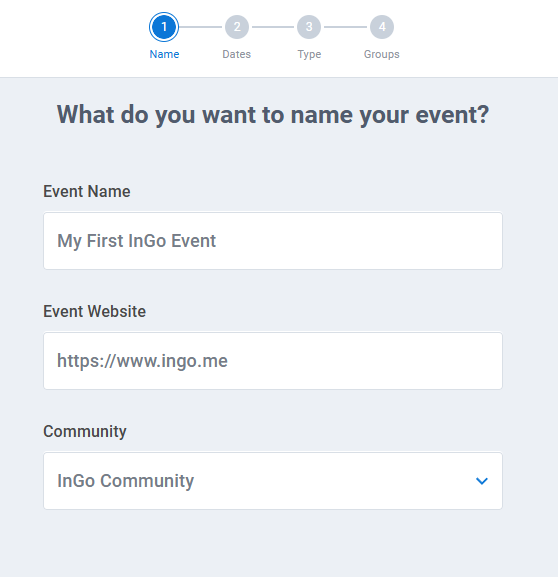Open the Community dropdown box
The image size is (558, 577).
273,481
